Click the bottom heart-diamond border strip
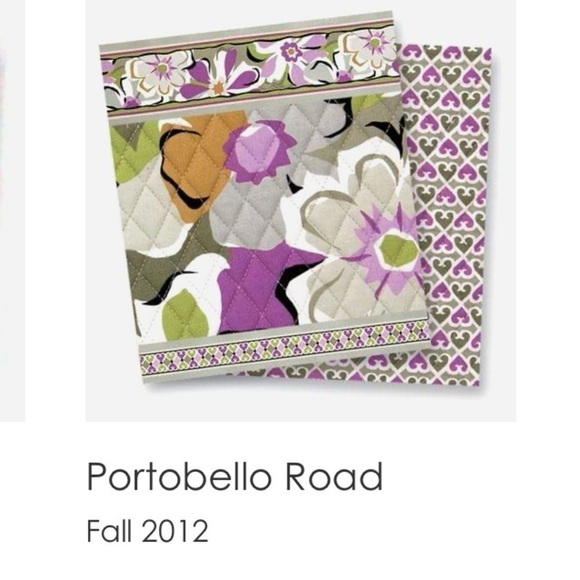 point(285,348)
